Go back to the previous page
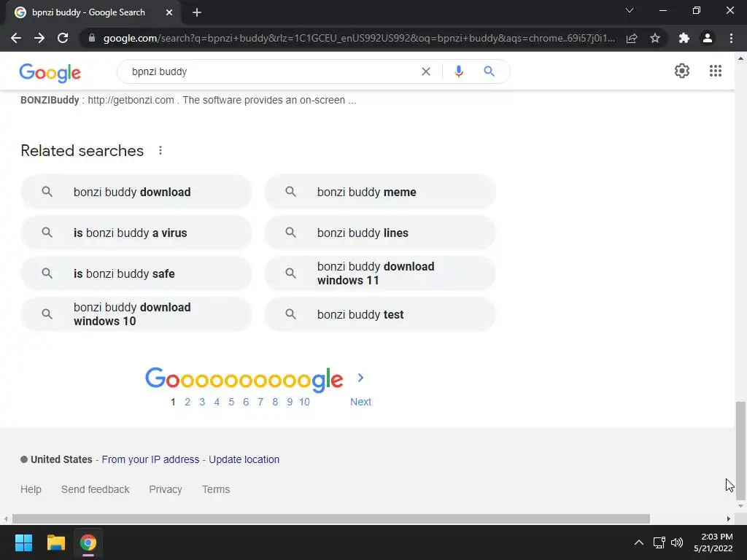 tap(16, 38)
